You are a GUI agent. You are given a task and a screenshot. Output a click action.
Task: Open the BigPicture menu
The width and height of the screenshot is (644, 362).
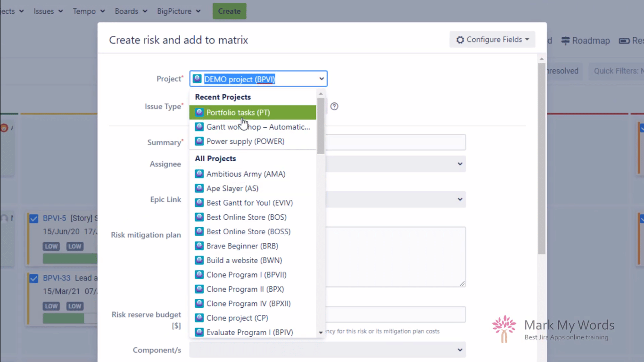click(x=179, y=11)
